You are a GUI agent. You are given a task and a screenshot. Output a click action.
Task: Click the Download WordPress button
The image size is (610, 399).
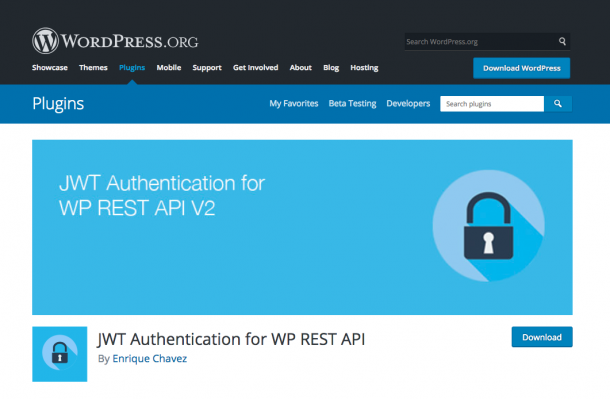tap(522, 68)
